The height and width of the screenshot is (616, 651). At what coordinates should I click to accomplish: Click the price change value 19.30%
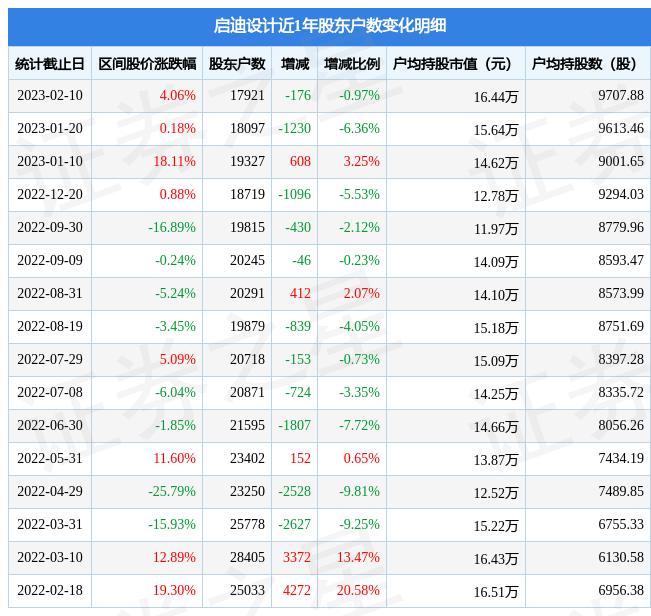(174, 590)
